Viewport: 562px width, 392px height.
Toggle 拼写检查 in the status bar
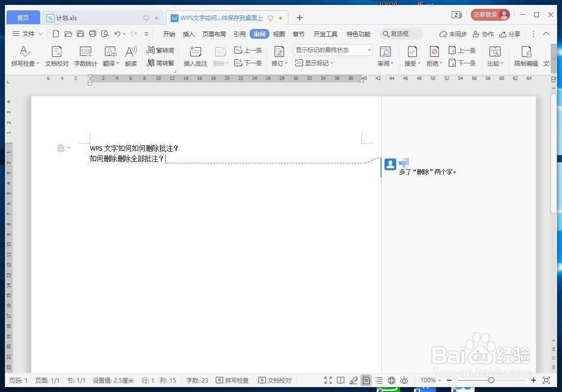pyautogui.click(x=232, y=380)
